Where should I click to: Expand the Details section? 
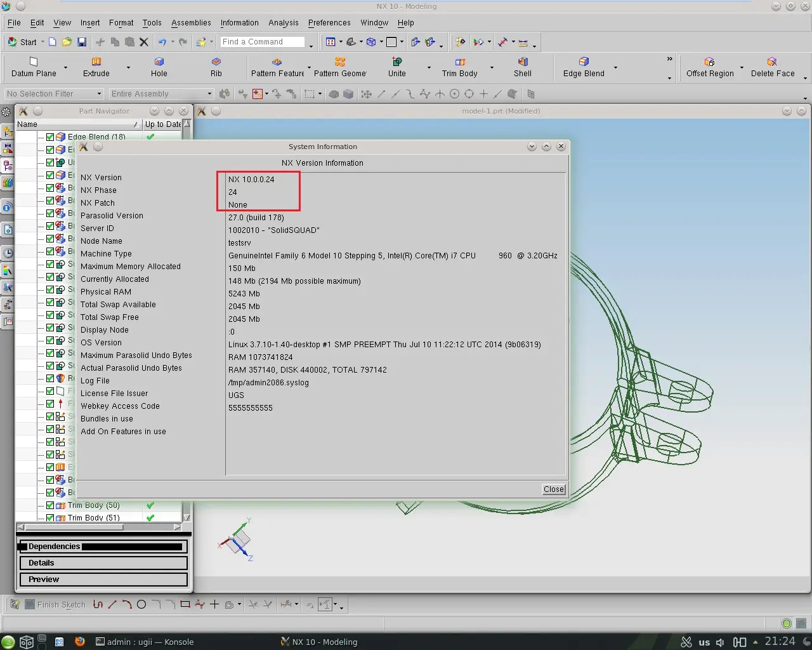pos(104,563)
